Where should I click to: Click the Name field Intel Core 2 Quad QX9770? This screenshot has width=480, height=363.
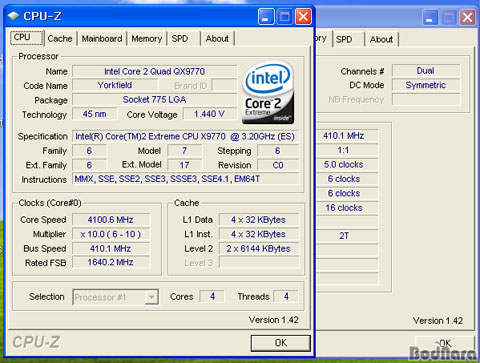click(x=154, y=71)
